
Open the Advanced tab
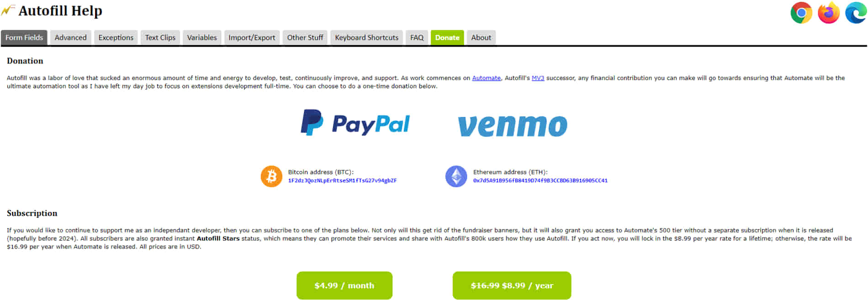tap(70, 37)
